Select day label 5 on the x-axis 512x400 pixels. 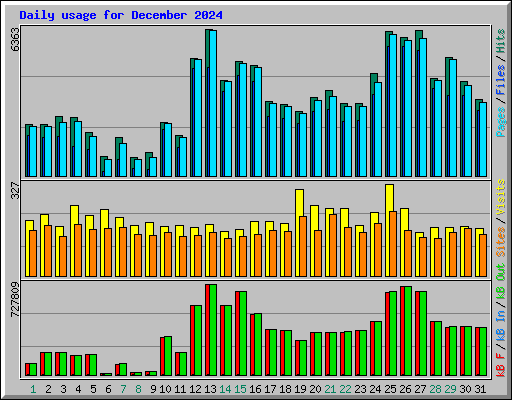pyautogui.click(x=93, y=389)
